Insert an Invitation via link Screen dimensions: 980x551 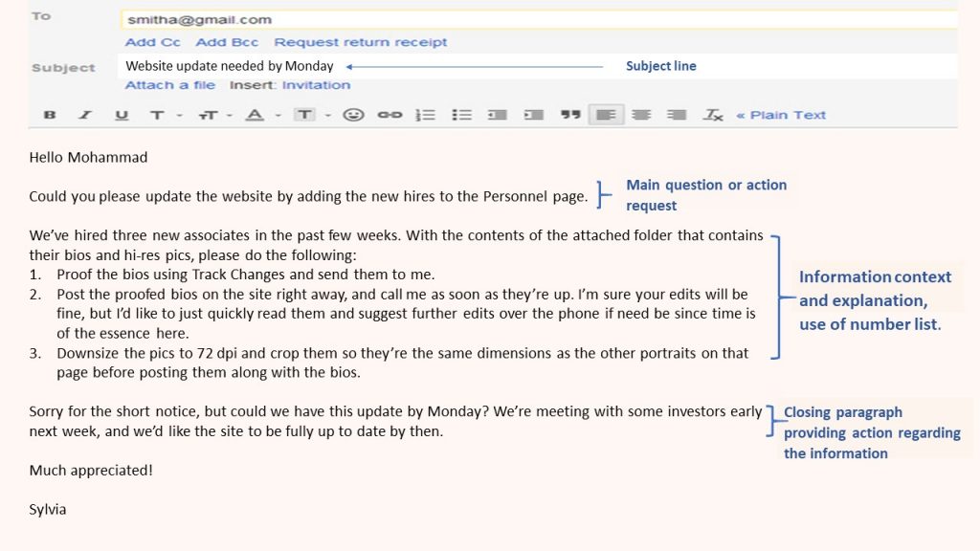tap(316, 85)
